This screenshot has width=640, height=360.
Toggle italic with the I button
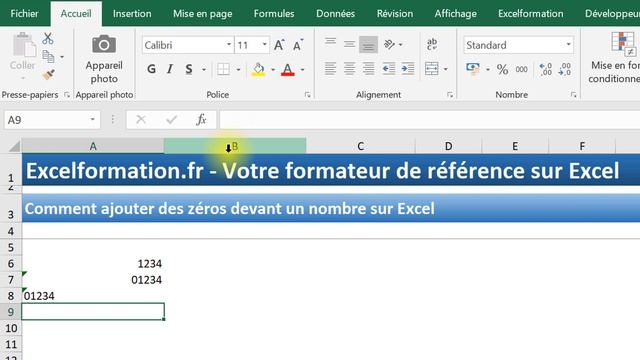pyautogui.click(x=170, y=69)
